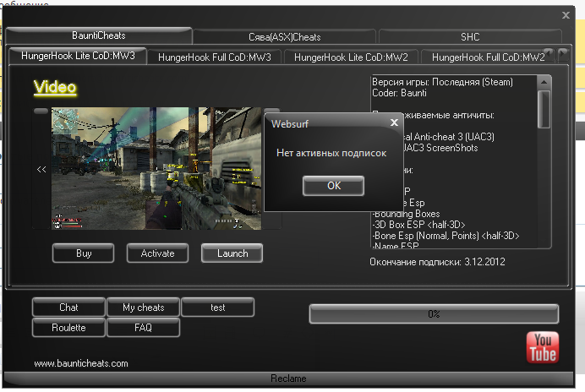Click the 'Coder: Baunti' text line

click(x=399, y=93)
